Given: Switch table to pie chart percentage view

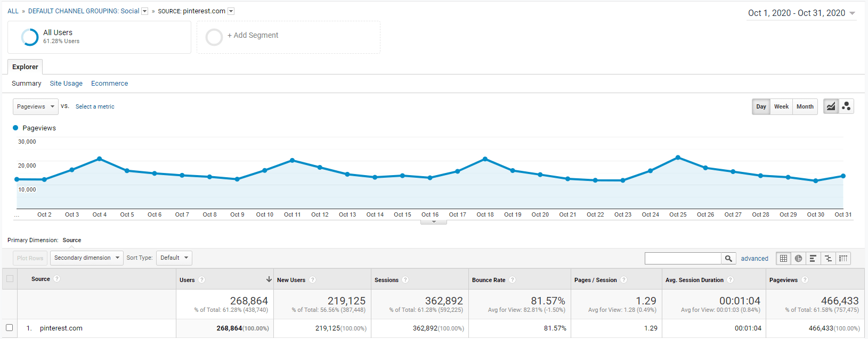Looking at the screenshot, I should [798, 259].
